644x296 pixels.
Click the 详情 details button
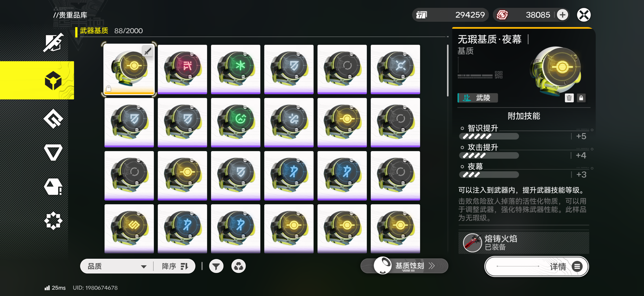click(x=536, y=266)
